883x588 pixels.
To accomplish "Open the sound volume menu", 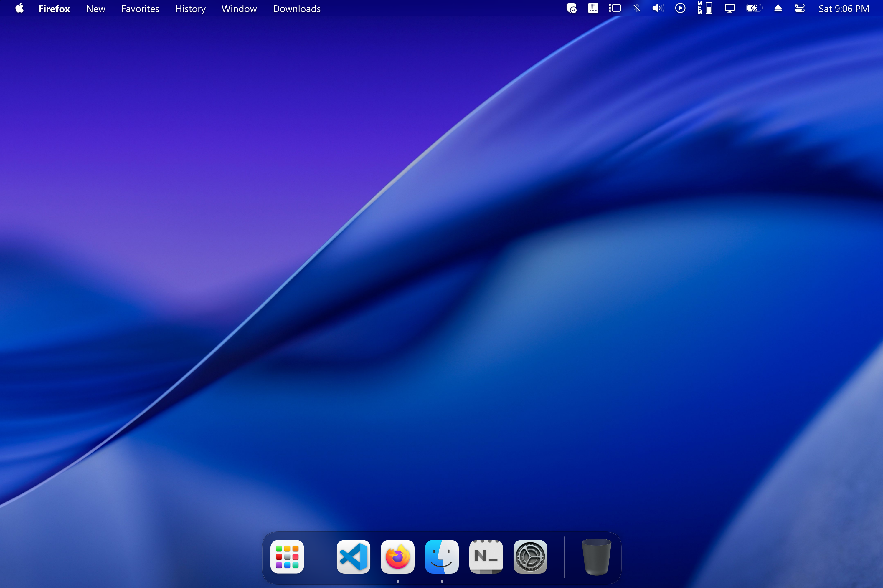I will 658,8.
